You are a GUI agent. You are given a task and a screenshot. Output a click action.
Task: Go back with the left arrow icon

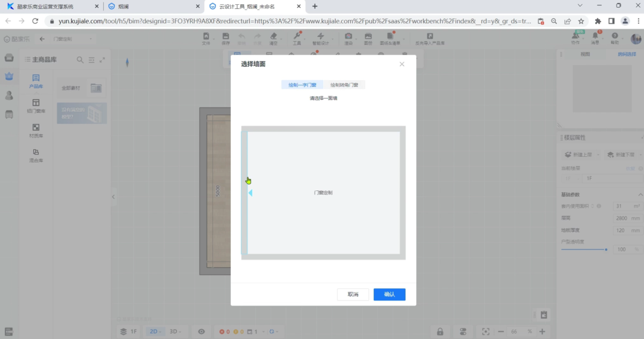tap(42, 39)
